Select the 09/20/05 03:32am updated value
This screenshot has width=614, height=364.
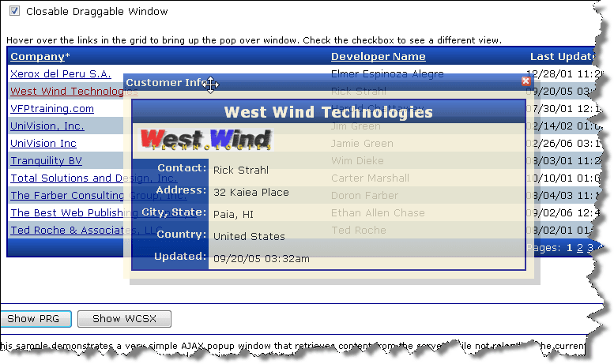pos(262,259)
